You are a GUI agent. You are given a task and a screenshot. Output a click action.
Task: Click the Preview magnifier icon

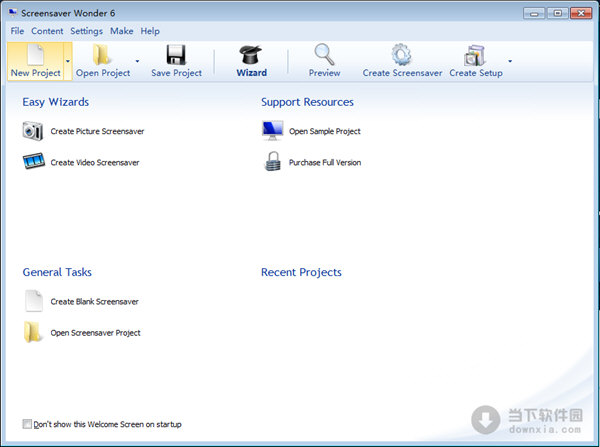click(324, 55)
